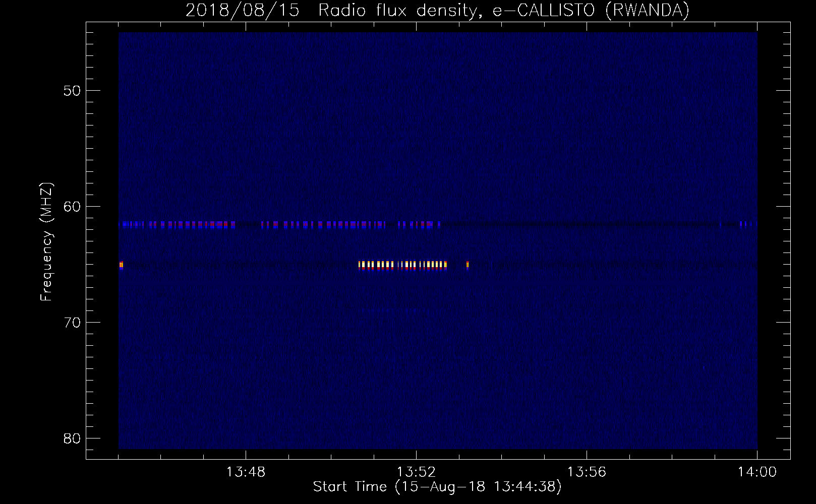Click the date '2018/08/15' in the title
This screenshot has height=504, width=816.
click(243, 10)
